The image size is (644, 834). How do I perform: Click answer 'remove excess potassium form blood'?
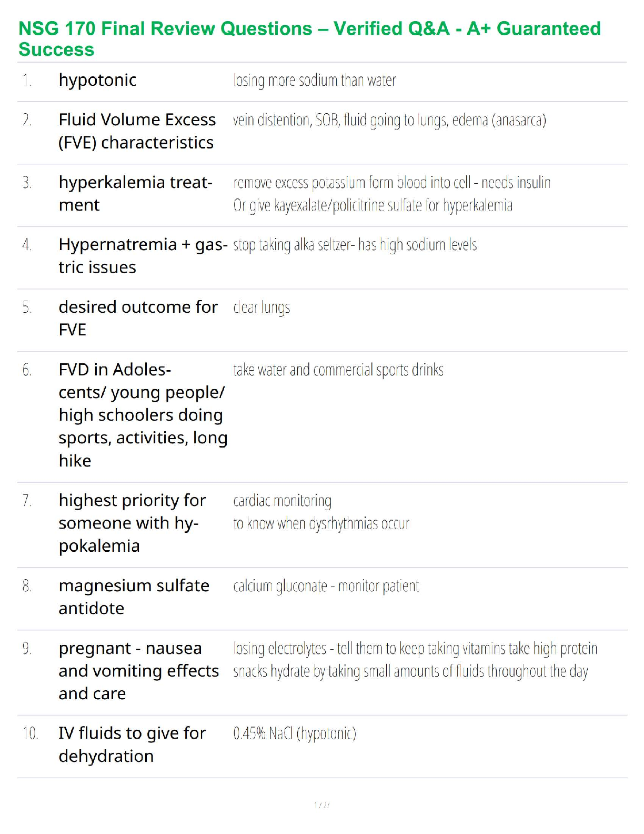coord(391,183)
